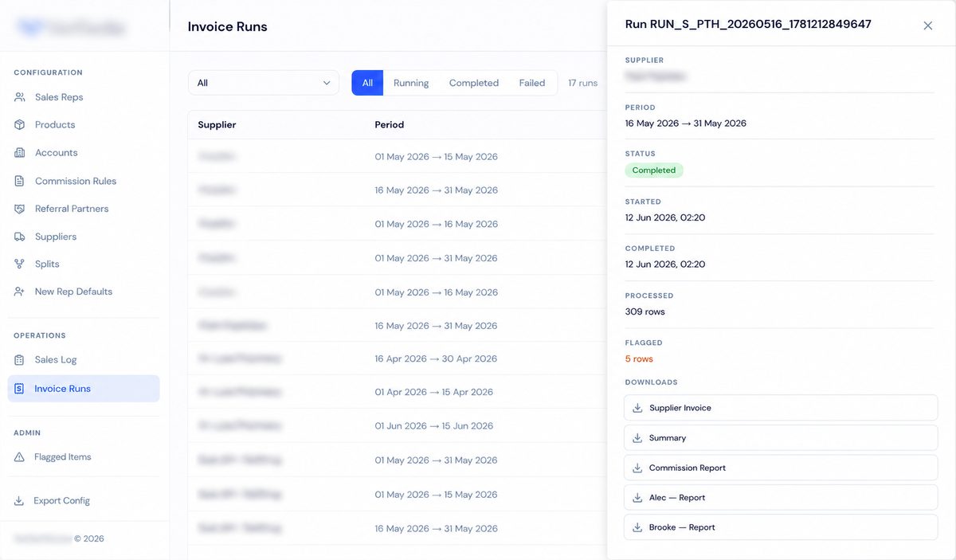Download the Supplier Invoice file
This screenshot has height=560, width=956.
[x=781, y=408]
